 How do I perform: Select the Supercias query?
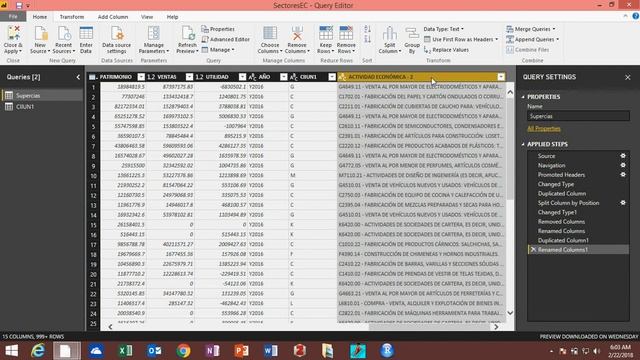(42, 96)
